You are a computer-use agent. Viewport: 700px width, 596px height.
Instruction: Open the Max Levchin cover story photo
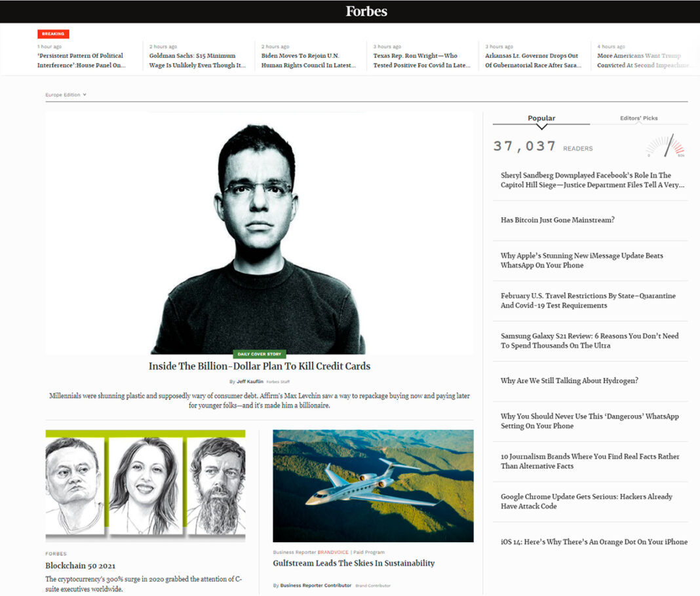pos(259,236)
